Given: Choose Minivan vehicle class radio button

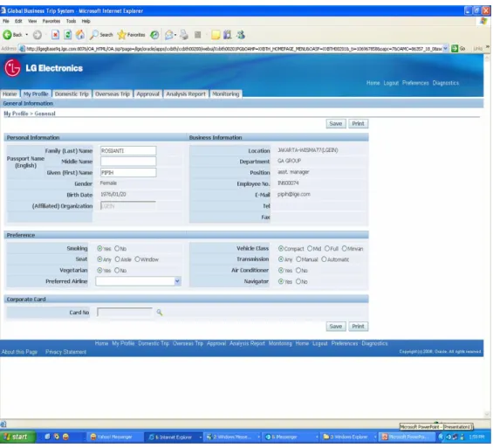Looking at the screenshot, I should pyautogui.click(x=345, y=249).
